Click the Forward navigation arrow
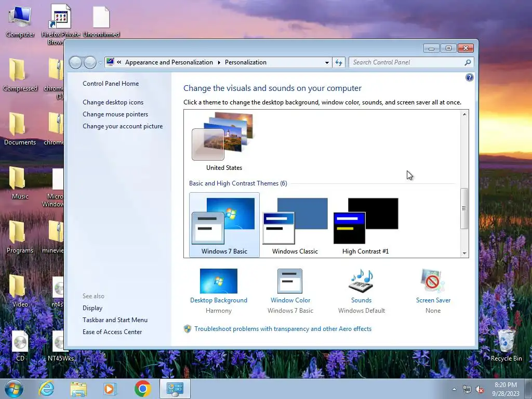 (x=90, y=62)
